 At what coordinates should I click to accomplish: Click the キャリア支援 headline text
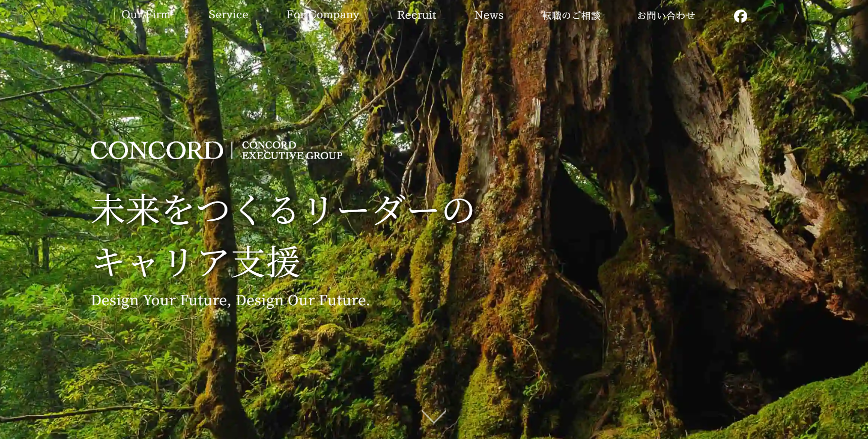click(x=197, y=262)
